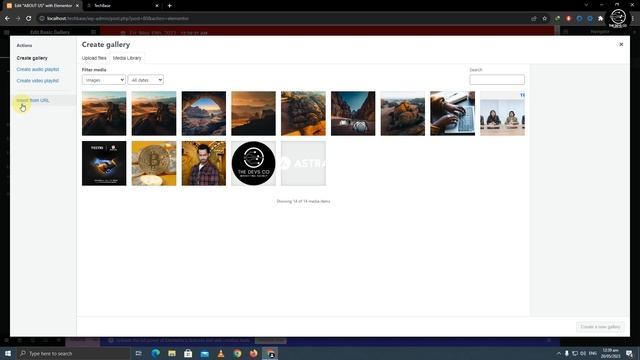Select the handshake dark poster thumbnail

click(104, 163)
